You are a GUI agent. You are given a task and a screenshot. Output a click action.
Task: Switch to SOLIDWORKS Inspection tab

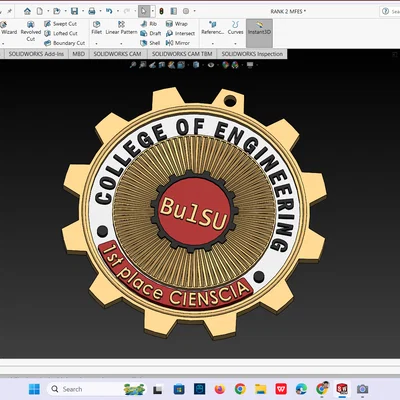252,54
